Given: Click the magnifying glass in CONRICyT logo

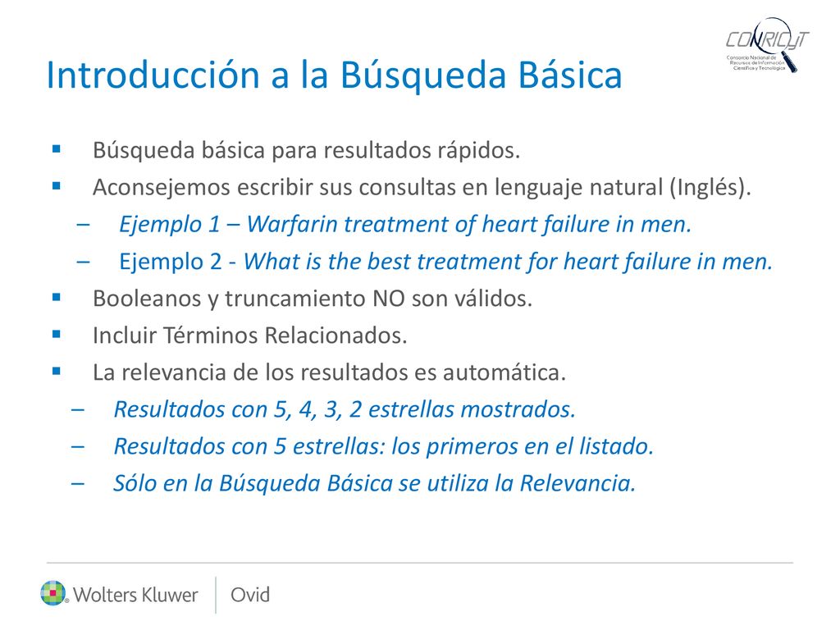Looking at the screenshot, I should (x=776, y=45).
